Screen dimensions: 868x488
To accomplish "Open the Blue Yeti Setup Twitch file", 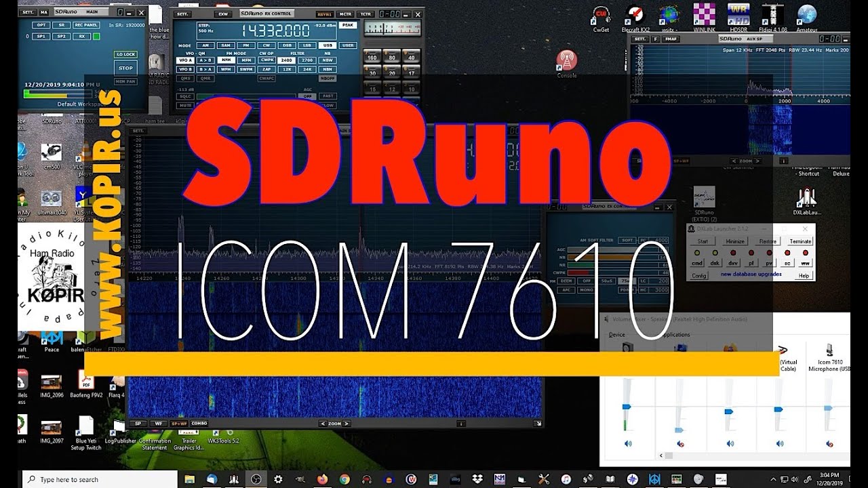I will [x=86, y=433].
